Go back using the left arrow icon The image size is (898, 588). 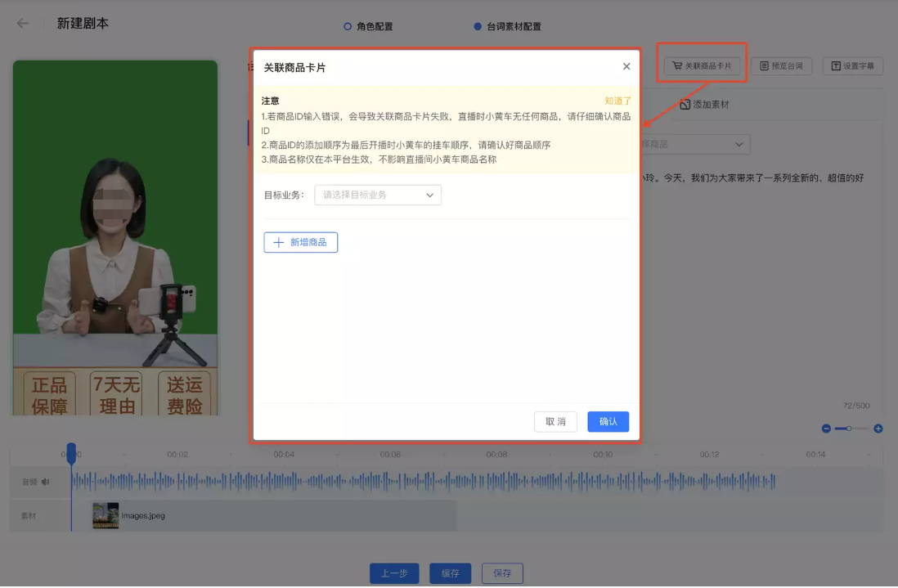22,24
